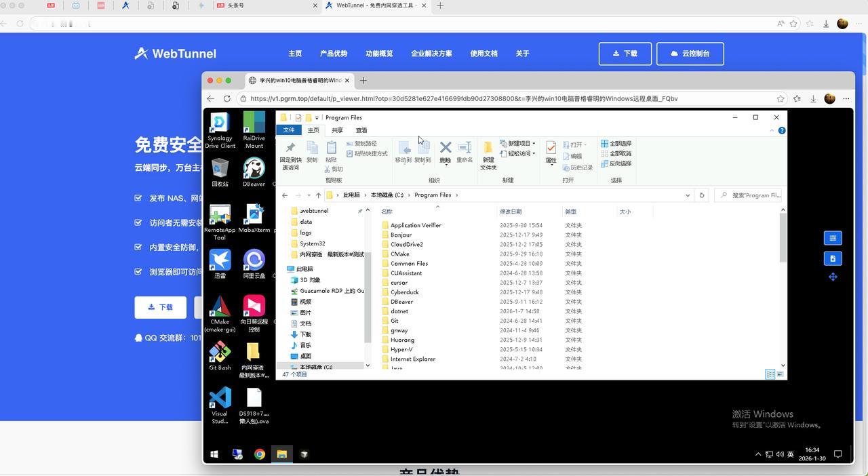Open 产品优势 in WebTunnel nav
Image resolution: width=868 pixels, height=476 pixels.
(334, 54)
